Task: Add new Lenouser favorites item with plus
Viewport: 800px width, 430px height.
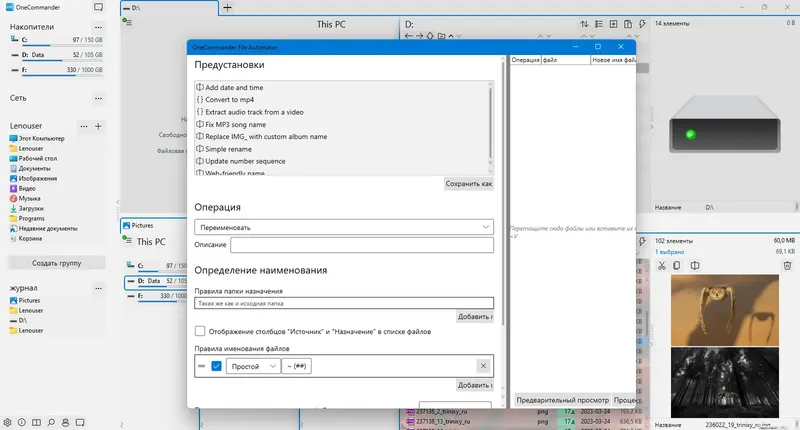Action: tap(98, 126)
